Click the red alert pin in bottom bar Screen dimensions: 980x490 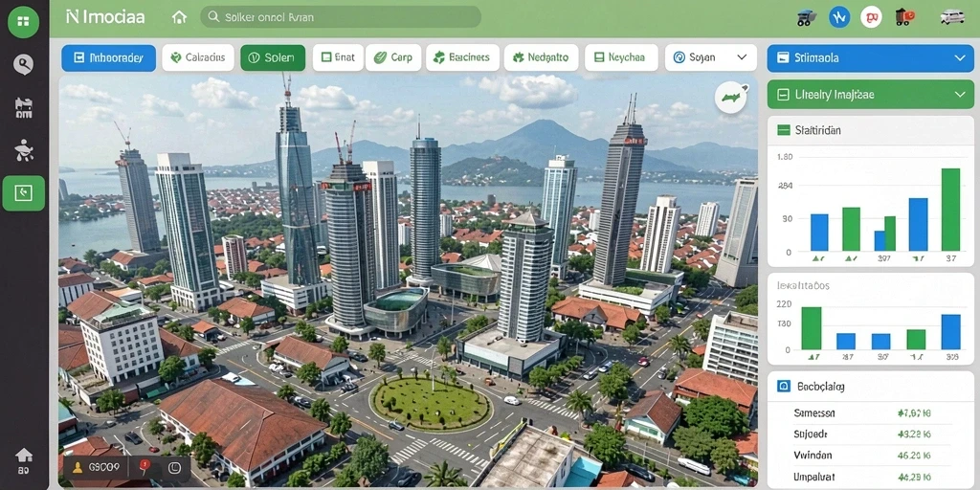(x=145, y=466)
